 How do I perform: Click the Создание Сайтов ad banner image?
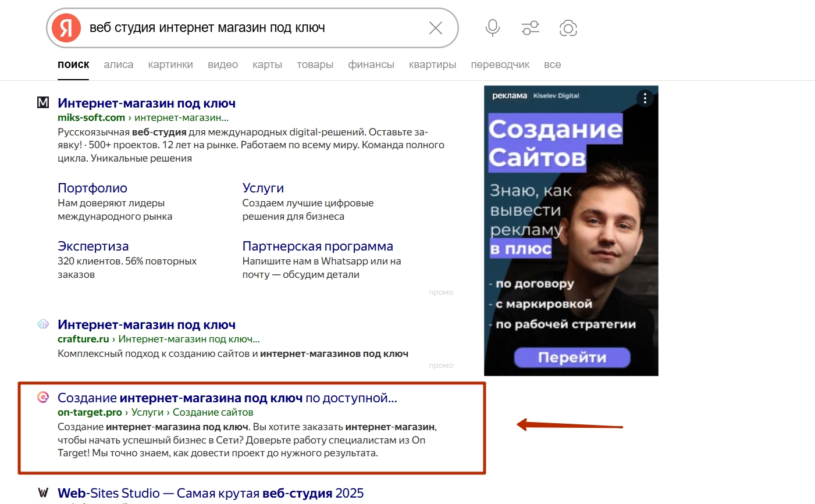[571, 230]
